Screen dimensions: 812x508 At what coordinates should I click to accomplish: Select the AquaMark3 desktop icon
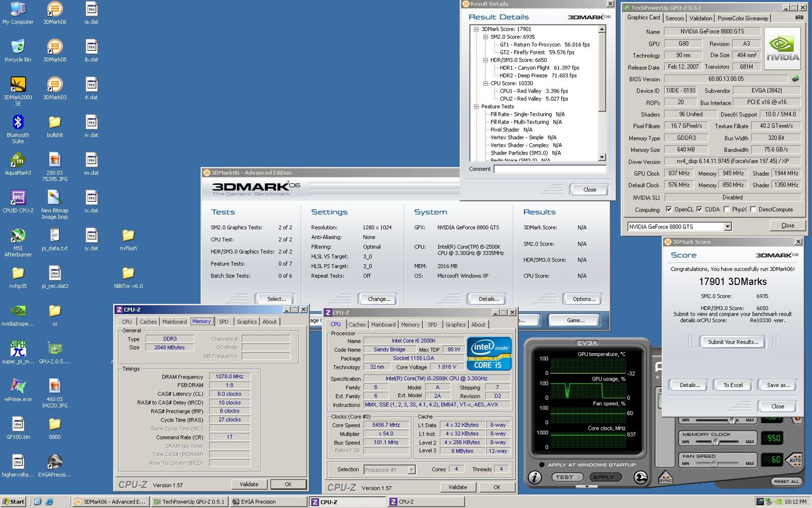[x=18, y=164]
